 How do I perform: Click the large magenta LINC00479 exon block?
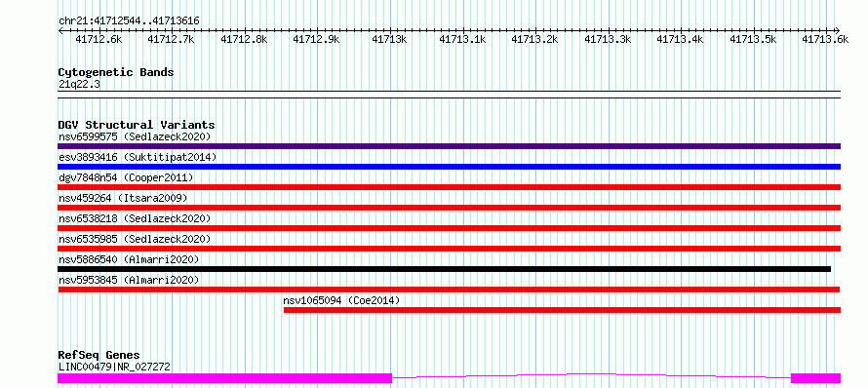pos(224,378)
